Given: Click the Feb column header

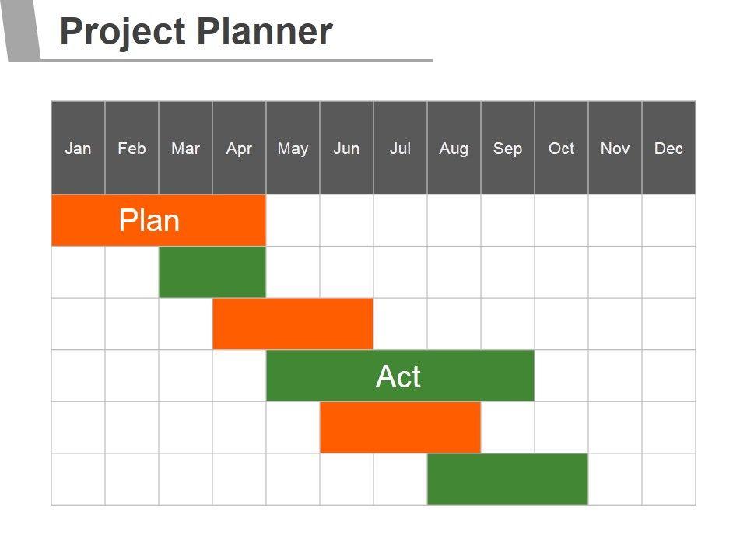Looking at the screenshot, I should coord(132,148).
